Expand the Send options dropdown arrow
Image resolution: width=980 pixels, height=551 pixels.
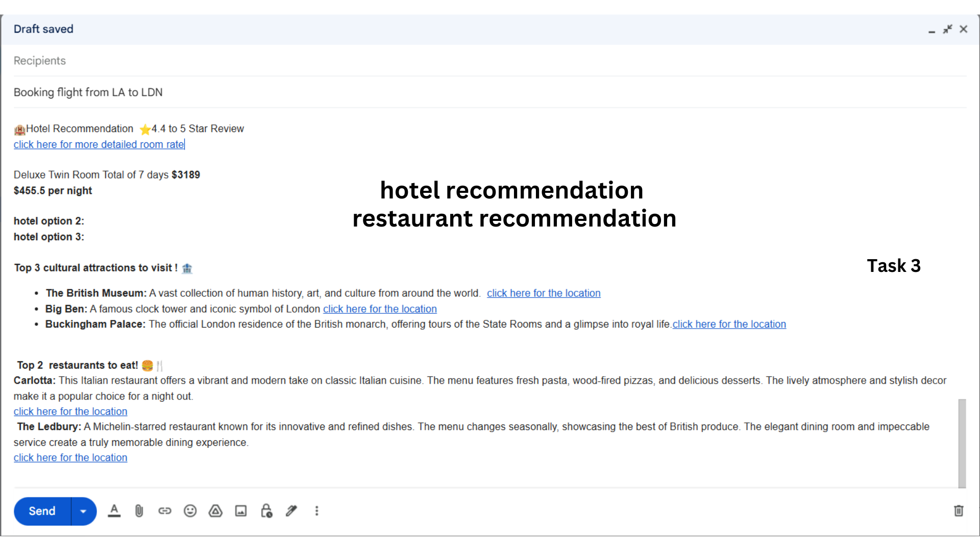pos(83,511)
